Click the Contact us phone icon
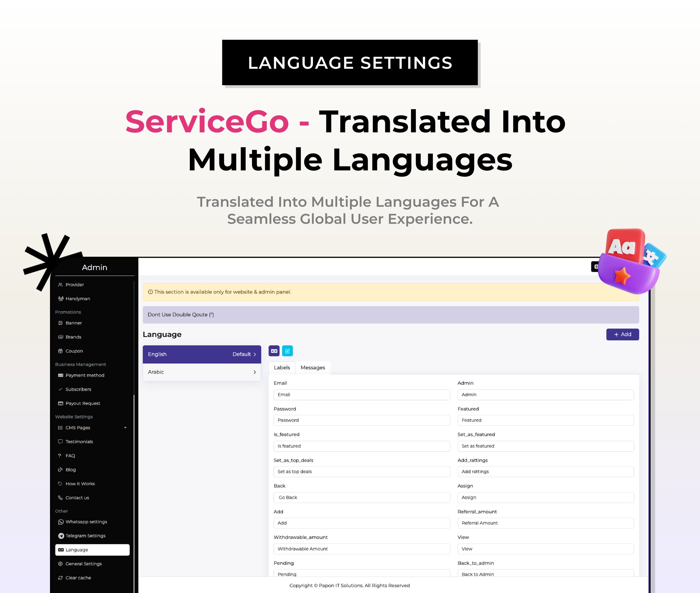The height and width of the screenshot is (593, 700). [x=61, y=498]
